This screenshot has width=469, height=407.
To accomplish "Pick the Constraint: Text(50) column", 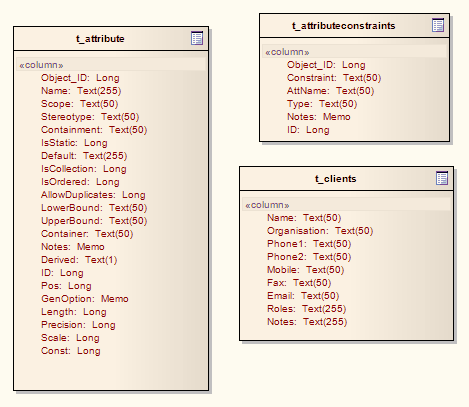I will pyautogui.click(x=334, y=78).
